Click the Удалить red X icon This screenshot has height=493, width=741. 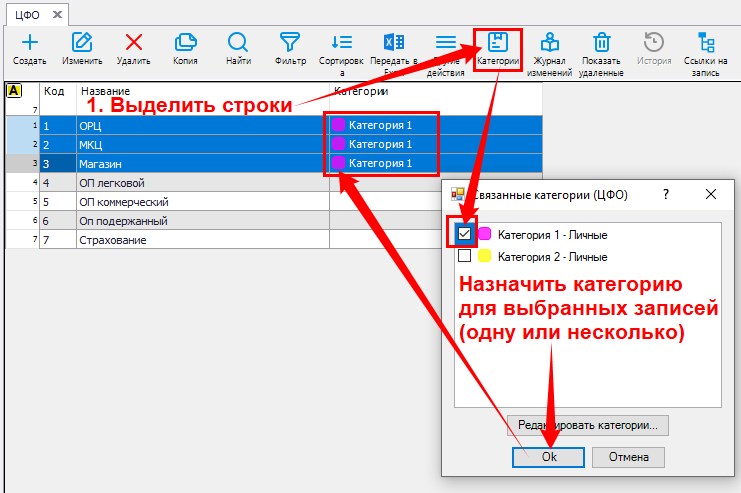coord(133,43)
